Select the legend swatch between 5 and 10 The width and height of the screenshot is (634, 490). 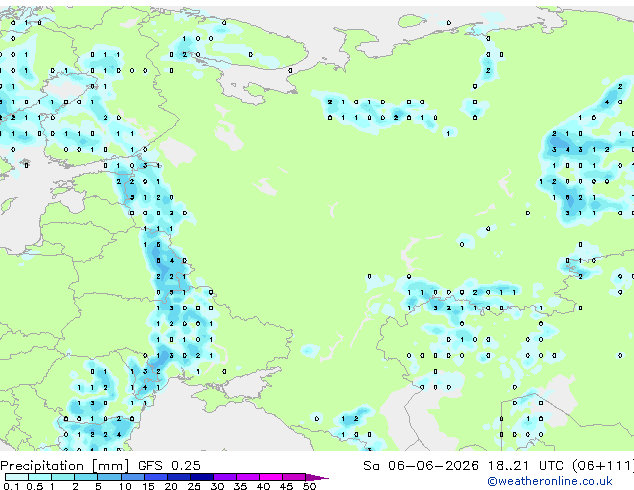[109, 477]
